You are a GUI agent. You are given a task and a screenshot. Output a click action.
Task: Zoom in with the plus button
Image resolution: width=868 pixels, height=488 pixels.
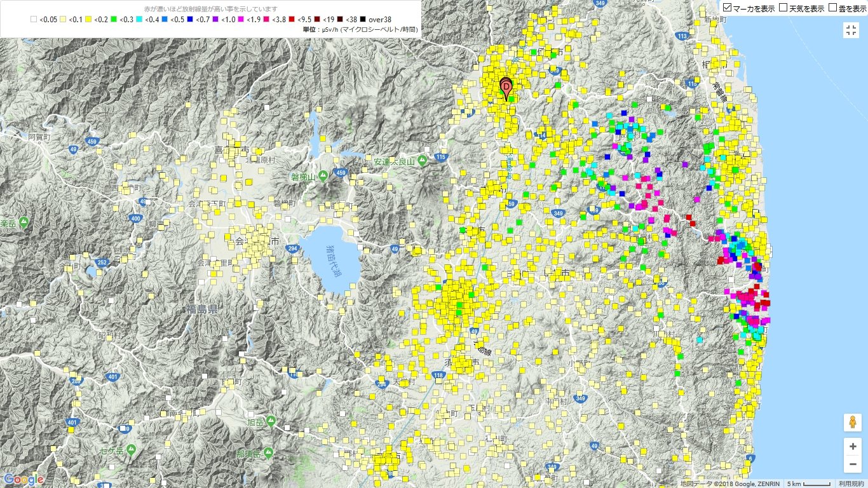coord(851,446)
